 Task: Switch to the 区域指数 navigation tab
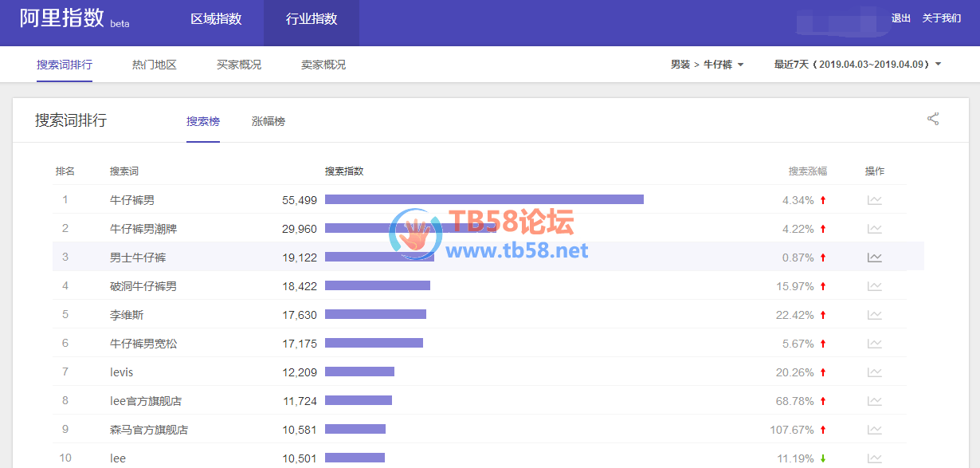(x=216, y=19)
